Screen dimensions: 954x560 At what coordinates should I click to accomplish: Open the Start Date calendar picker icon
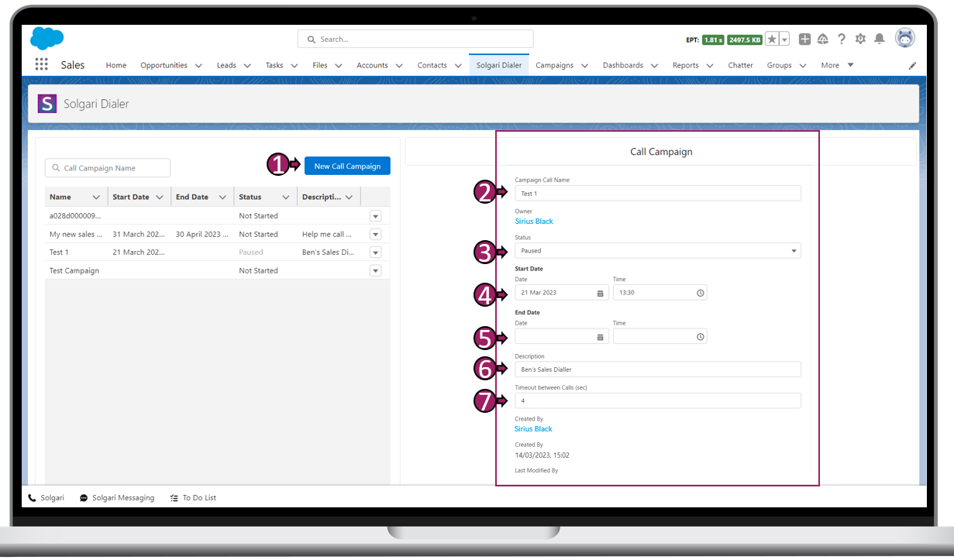600,294
